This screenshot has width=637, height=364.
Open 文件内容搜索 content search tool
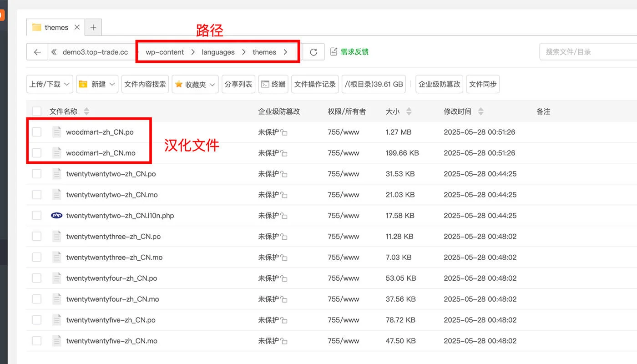pos(145,84)
